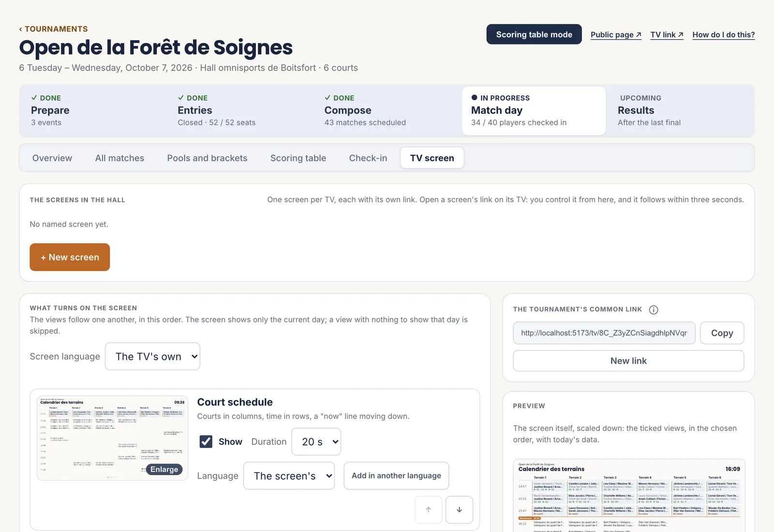Click the common link URL field
The image size is (774, 532).
[x=604, y=333]
